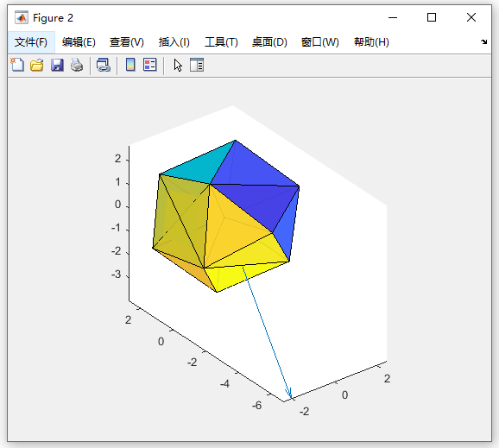Viewport: 499px width, 448px height.
Task: Expand the 查看(V) menu
Action: (127, 42)
